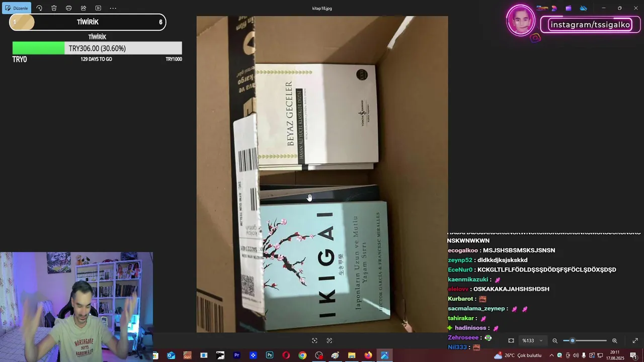Click the crossed-out OneDrive cloud icon
Screen dimensions: 644x362
(584, 8)
